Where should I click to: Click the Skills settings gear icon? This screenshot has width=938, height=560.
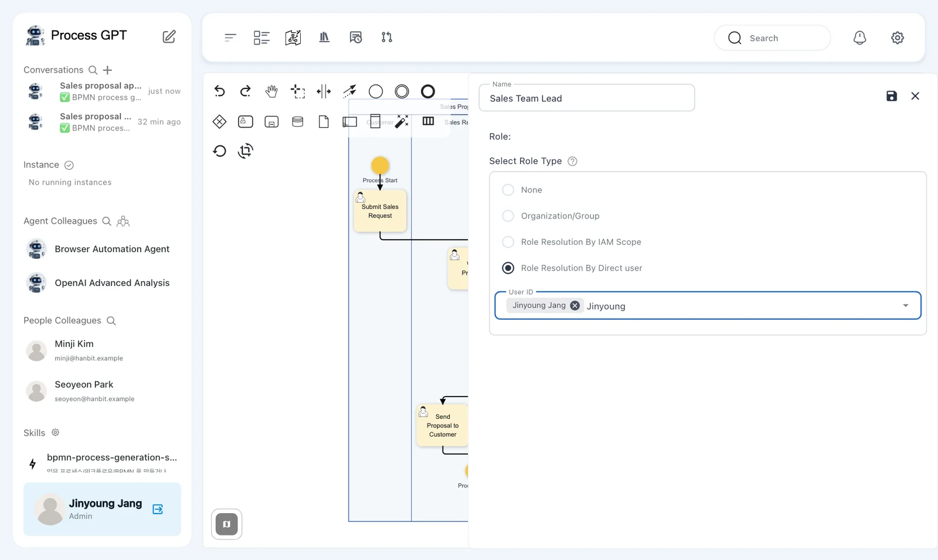point(56,432)
